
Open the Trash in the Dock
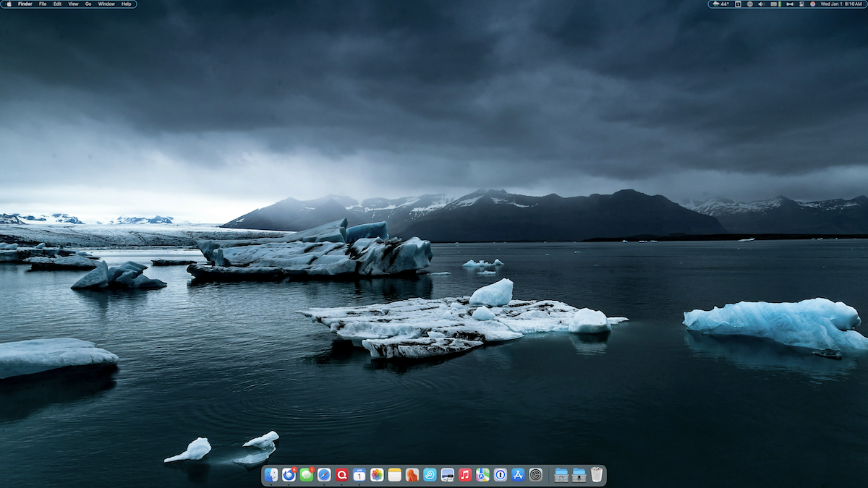[x=597, y=475]
